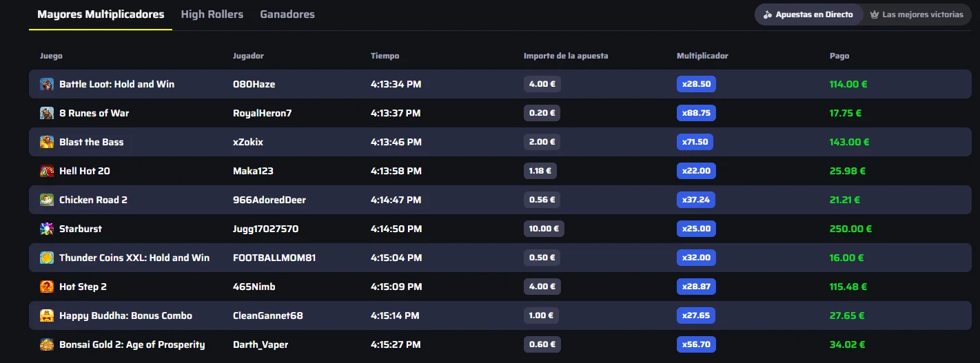Click the Thunder Coins XXL game icon

coord(47,258)
